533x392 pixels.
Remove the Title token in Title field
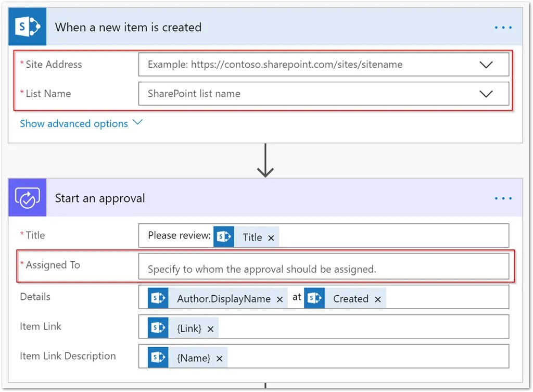[x=271, y=238]
